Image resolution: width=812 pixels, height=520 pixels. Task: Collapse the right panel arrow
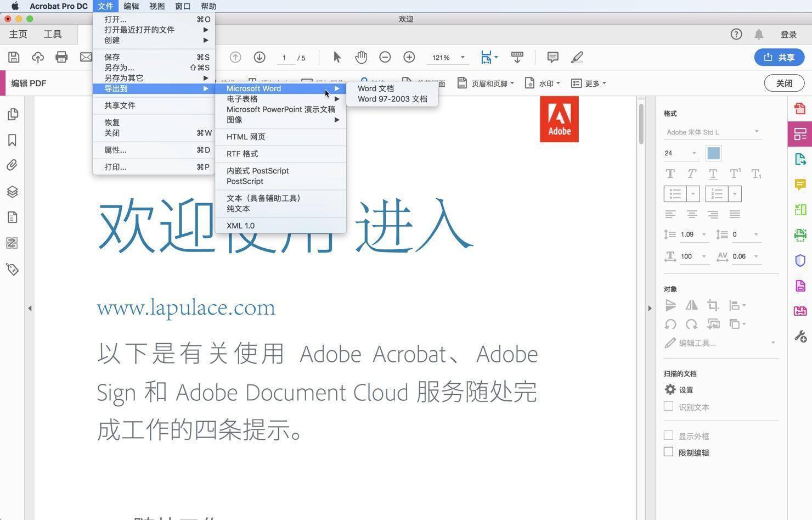pyautogui.click(x=650, y=308)
